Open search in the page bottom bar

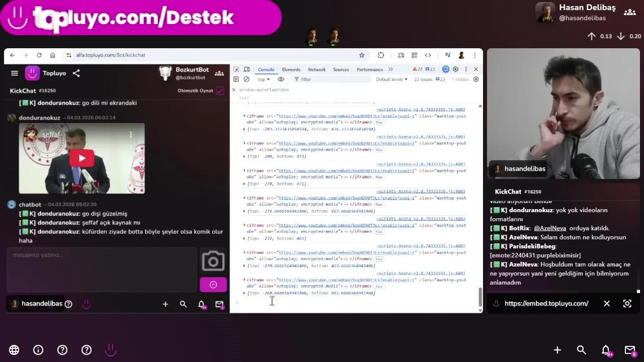click(x=183, y=304)
